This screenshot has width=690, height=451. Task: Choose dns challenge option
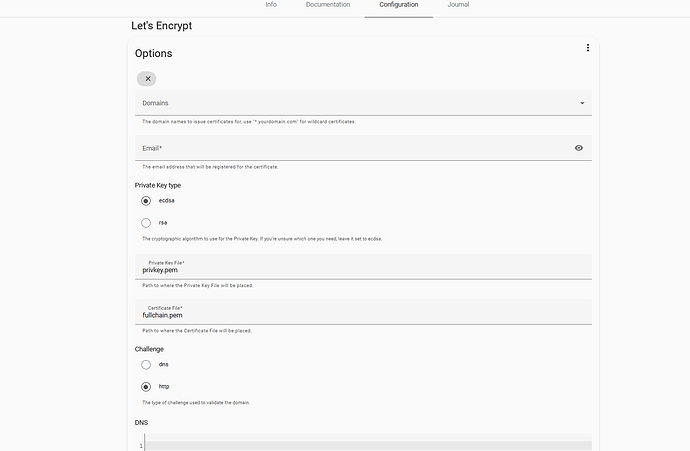pos(146,365)
